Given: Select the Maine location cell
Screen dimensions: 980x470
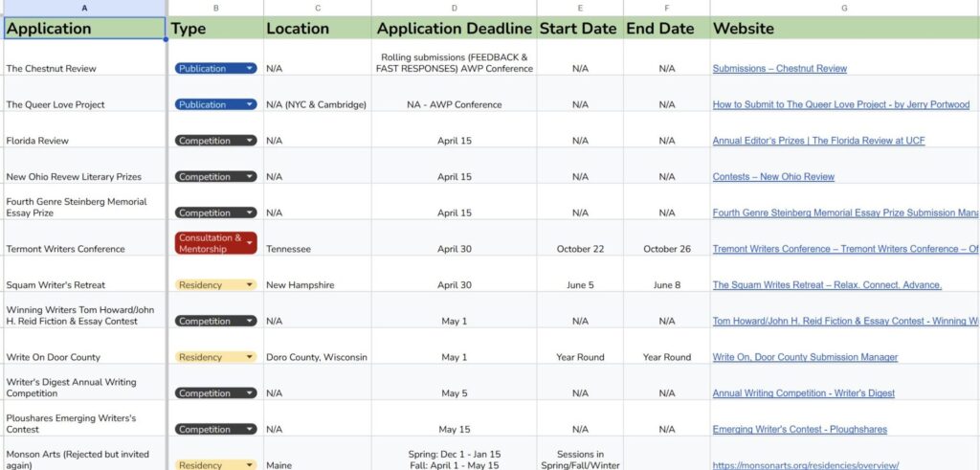Looking at the screenshot, I should click(318, 455).
